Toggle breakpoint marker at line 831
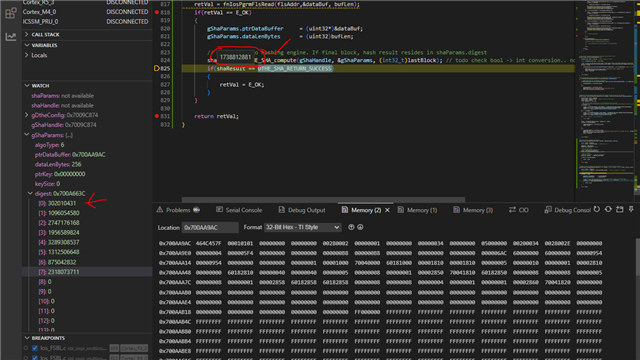The width and height of the screenshot is (640, 360). [x=157, y=116]
